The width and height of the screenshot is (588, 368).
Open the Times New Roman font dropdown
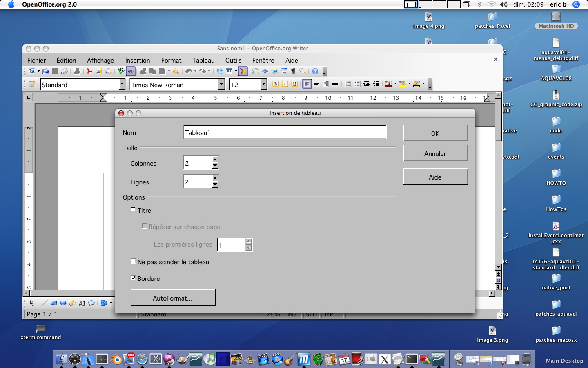pos(222,84)
